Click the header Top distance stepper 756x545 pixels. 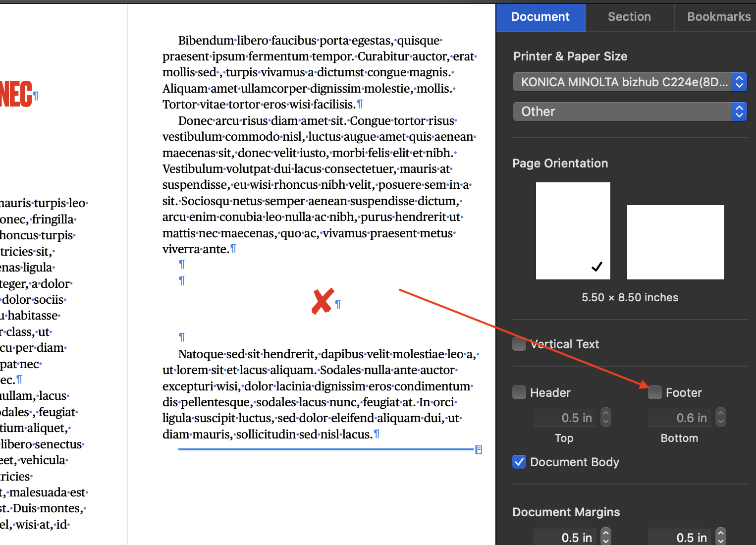tap(606, 417)
